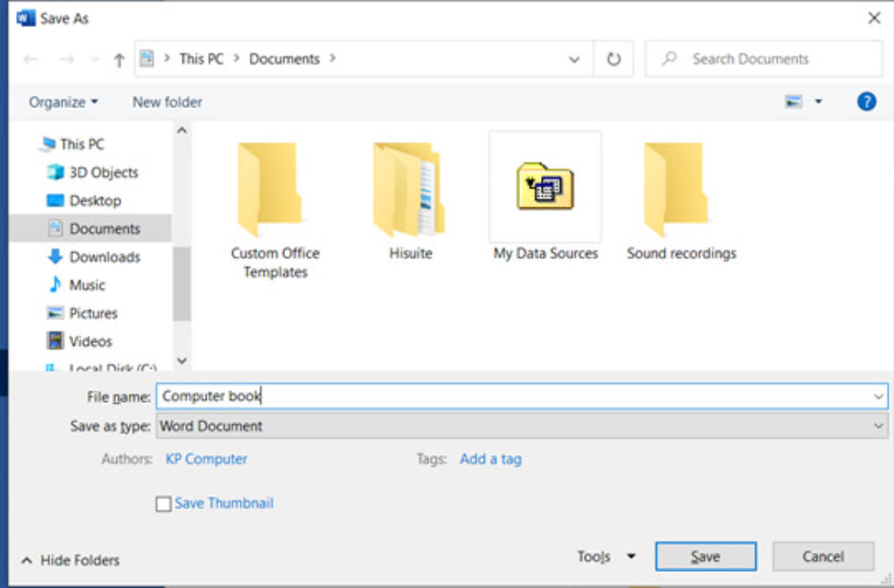Open the Tools dropdown menu
The height and width of the screenshot is (588, 894).
(605, 556)
